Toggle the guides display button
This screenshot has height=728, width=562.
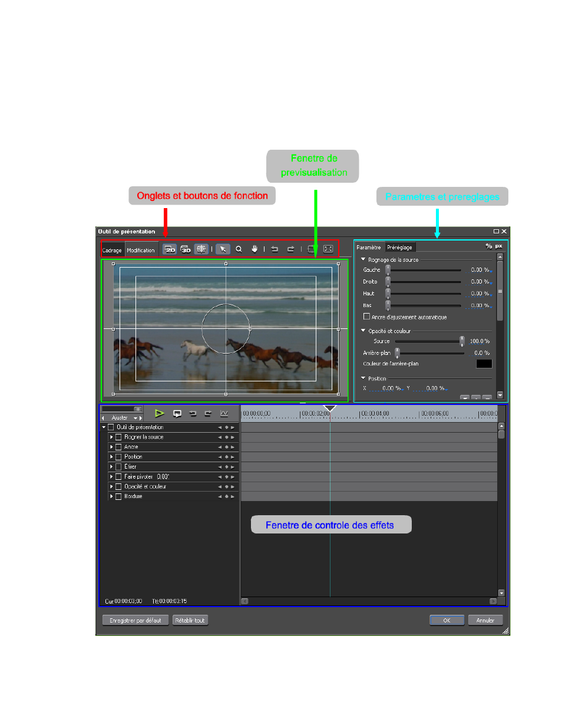click(201, 249)
